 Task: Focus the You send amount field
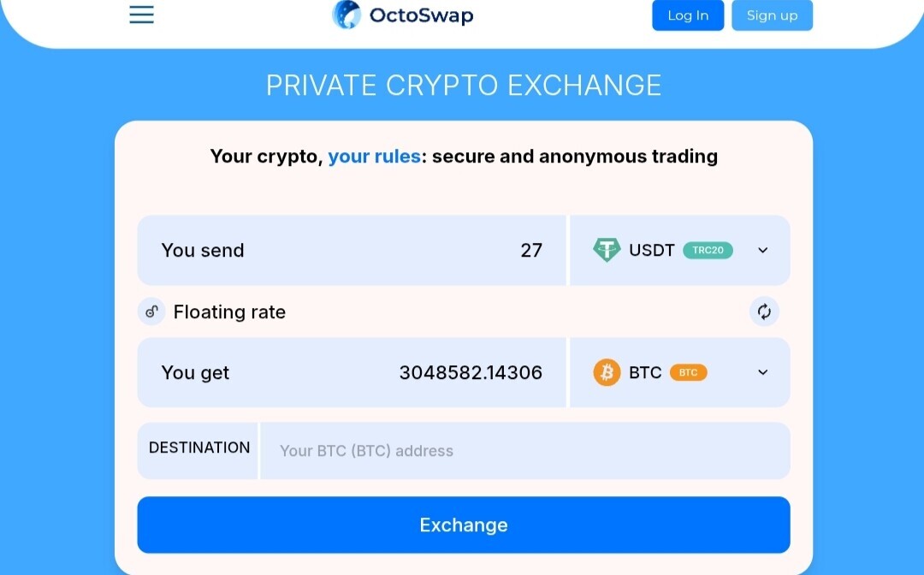click(352, 250)
